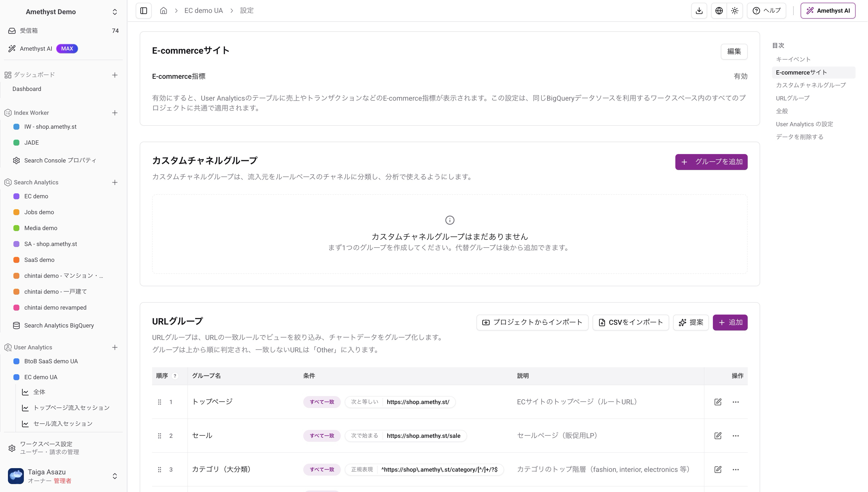Open Amethyst AI from top-right button
The image size is (868, 492).
pyautogui.click(x=828, y=11)
